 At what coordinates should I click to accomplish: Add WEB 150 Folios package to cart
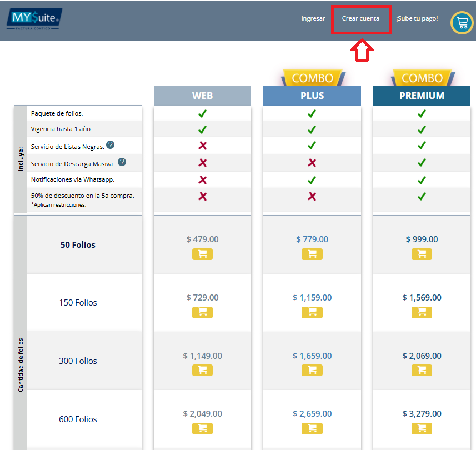tap(202, 312)
